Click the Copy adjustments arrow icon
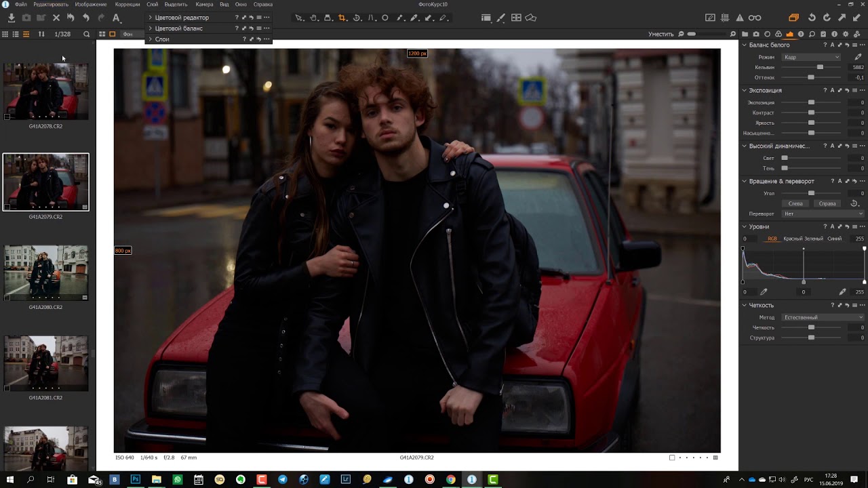868x488 pixels. click(842, 18)
